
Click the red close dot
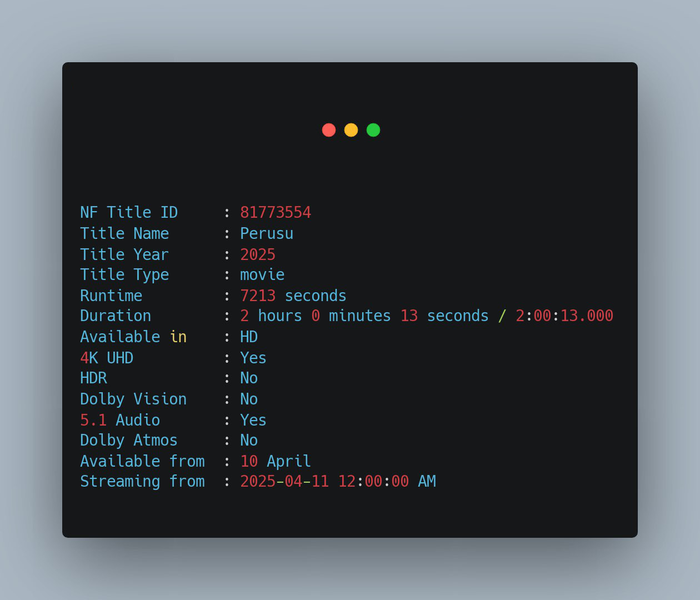329,130
